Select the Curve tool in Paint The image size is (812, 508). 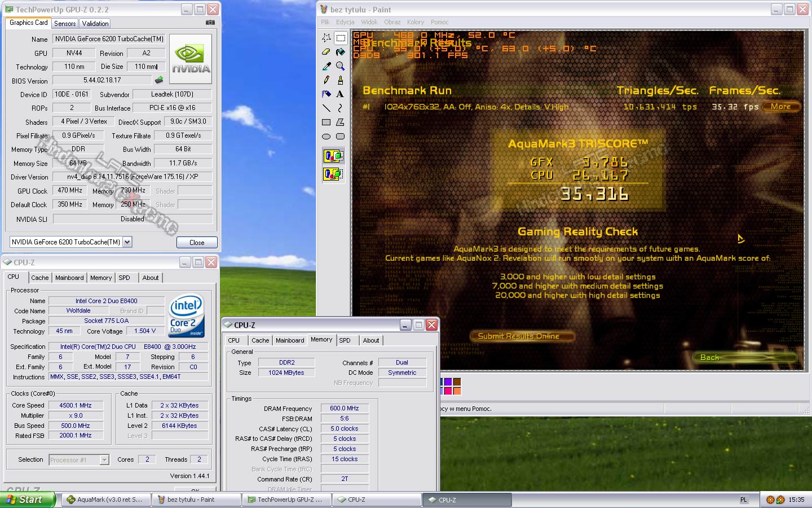(x=341, y=108)
